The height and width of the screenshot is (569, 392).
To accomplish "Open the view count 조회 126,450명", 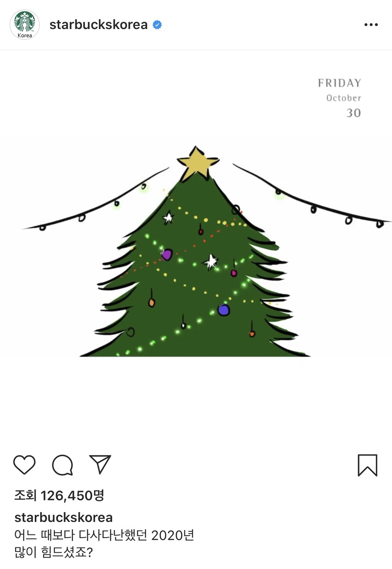I will [x=59, y=495].
